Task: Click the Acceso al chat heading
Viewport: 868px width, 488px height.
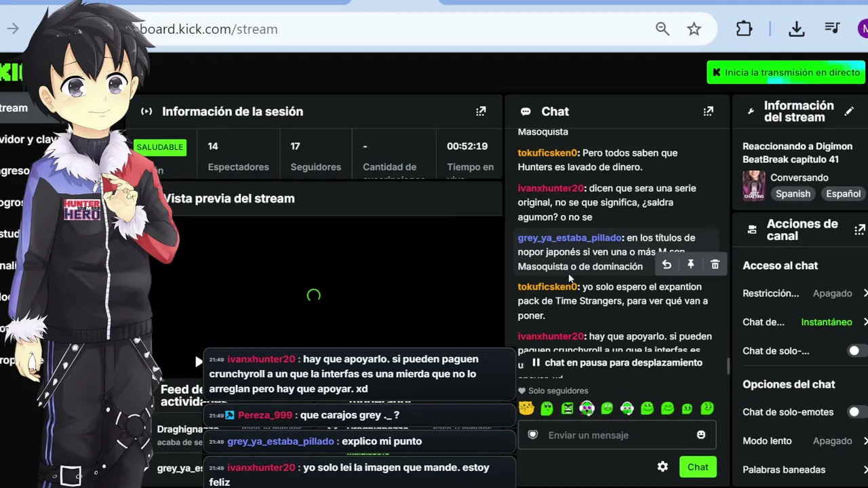Action: point(780,266)
